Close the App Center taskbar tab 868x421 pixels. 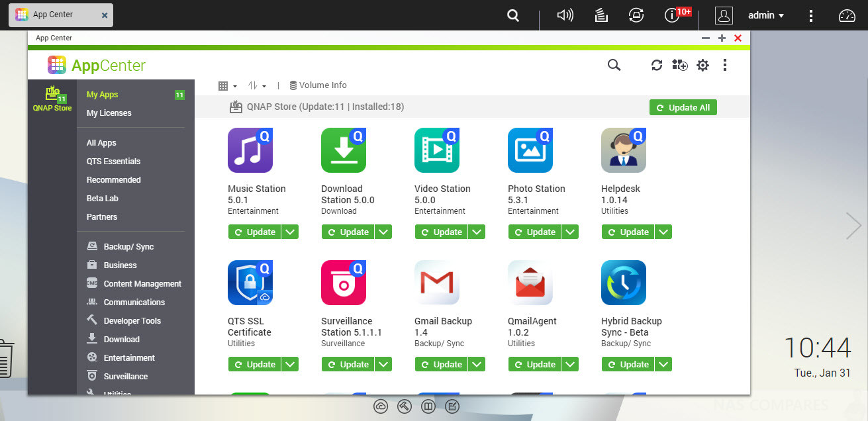105,15
